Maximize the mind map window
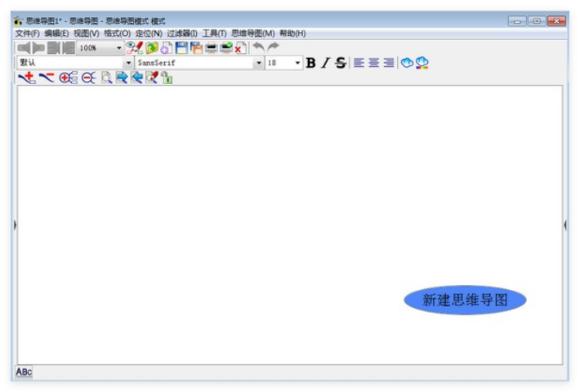580x392 pixels. tap(537, 21)
